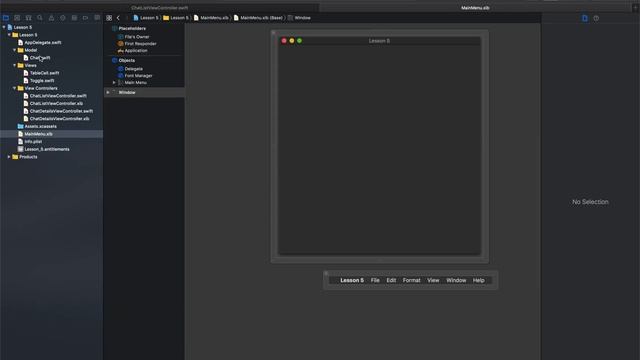This screenshot has width=640, height=360.
Task: Click the empty window content view on canvas
Action: pyautogui.click(x=379, y=150)
